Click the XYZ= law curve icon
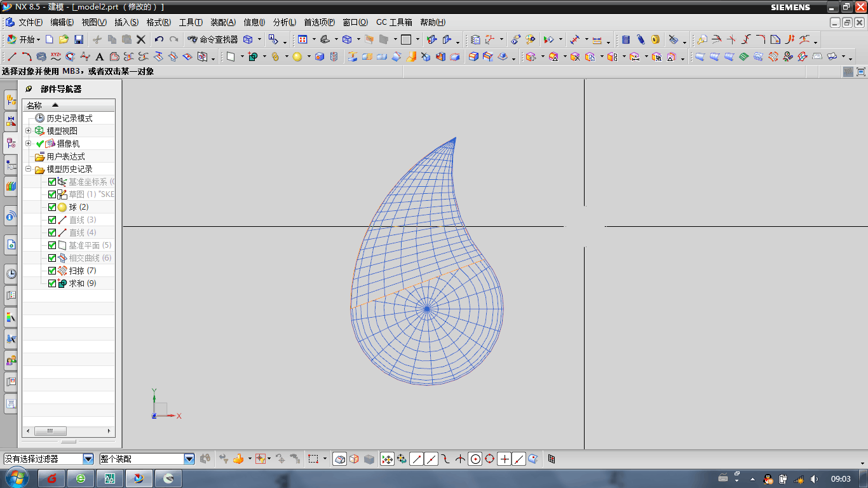Image resolution: width=868 pixels, height=488 pixels. tap(56, 57)
